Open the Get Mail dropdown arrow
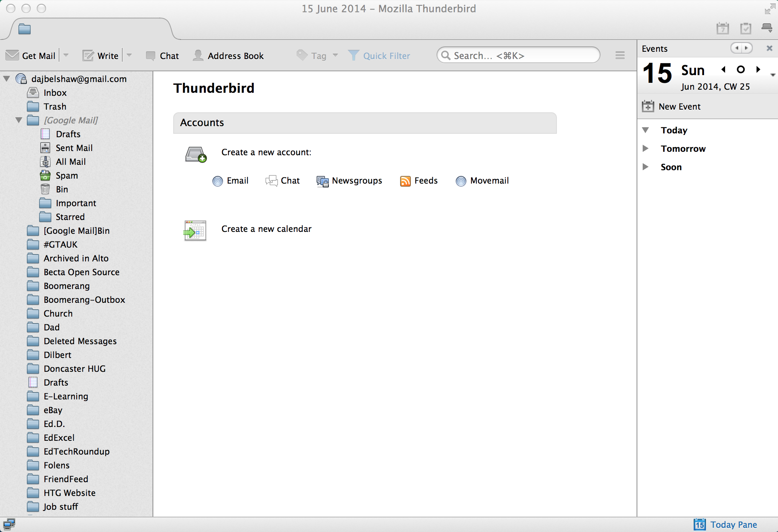 [66, 56]
